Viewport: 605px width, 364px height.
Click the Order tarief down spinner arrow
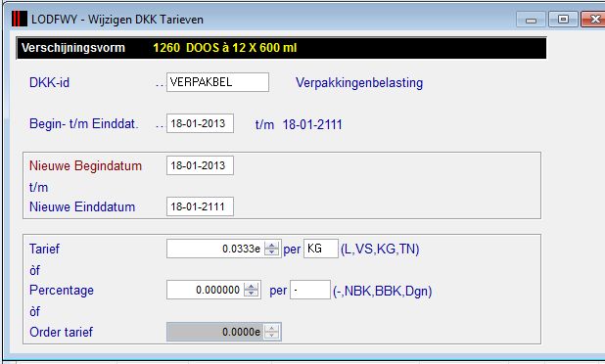coord(271,336)
